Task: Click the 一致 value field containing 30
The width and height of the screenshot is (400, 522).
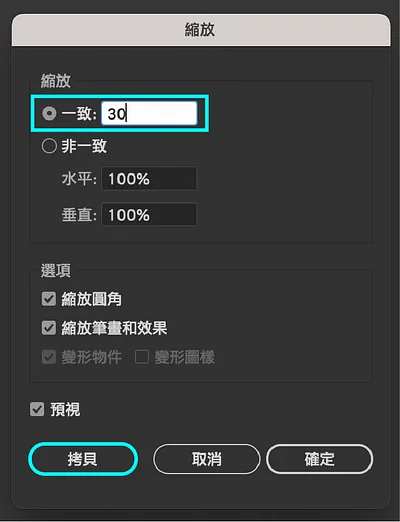Action: click(x=149, y=113)
